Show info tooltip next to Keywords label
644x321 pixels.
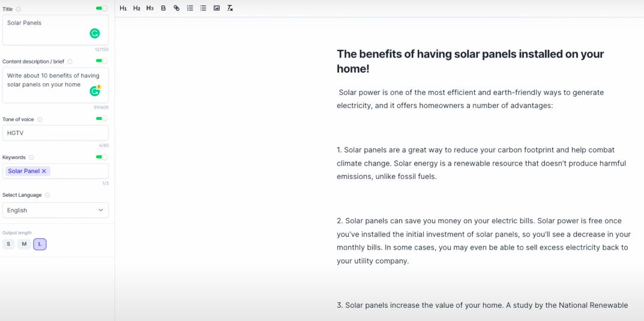click(32, 157)
